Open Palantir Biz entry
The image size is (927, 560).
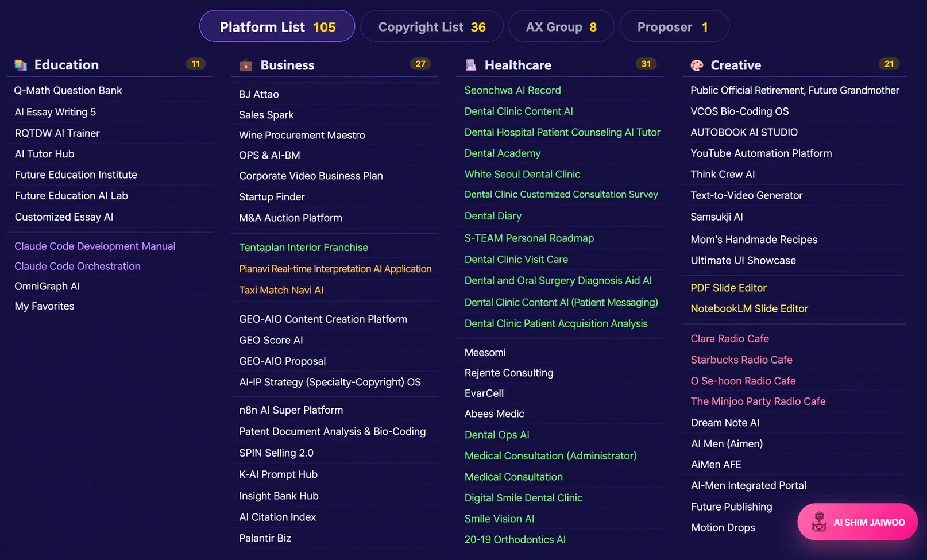[x=265, y=538]
